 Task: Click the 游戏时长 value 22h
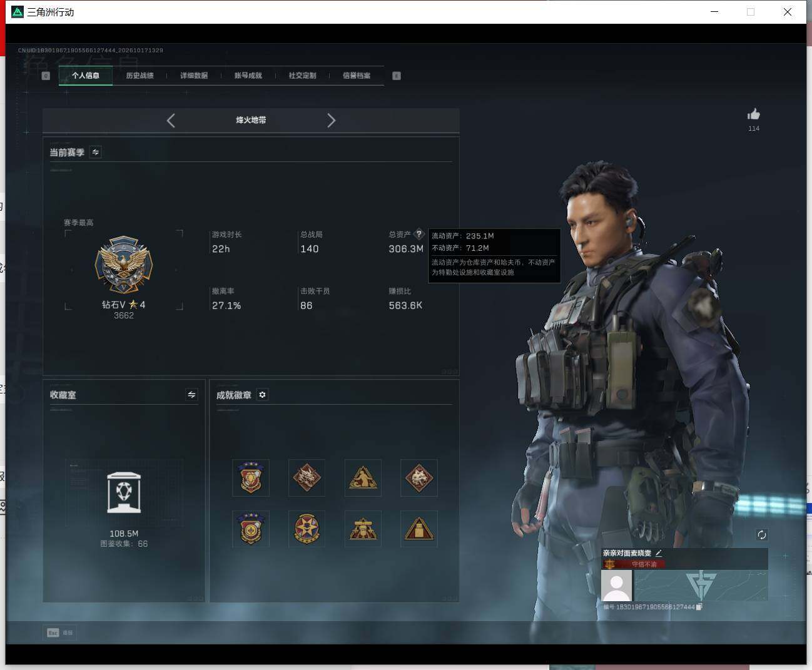pos(221,248)
